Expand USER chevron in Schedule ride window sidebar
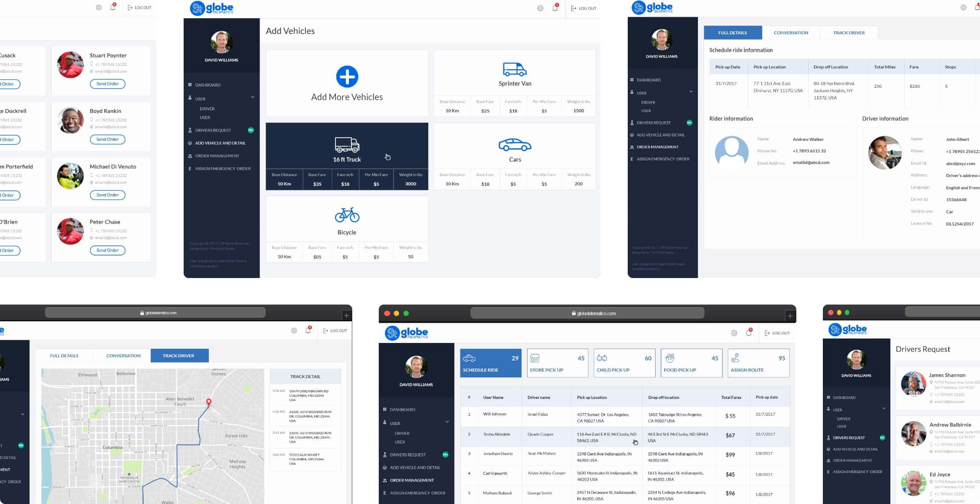 (691, 92)
